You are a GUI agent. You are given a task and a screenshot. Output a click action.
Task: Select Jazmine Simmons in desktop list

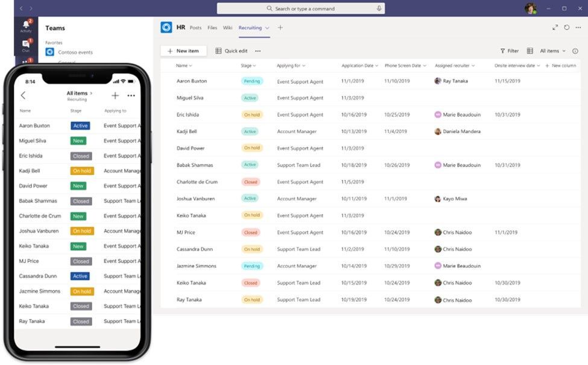(x=196, y=266)
